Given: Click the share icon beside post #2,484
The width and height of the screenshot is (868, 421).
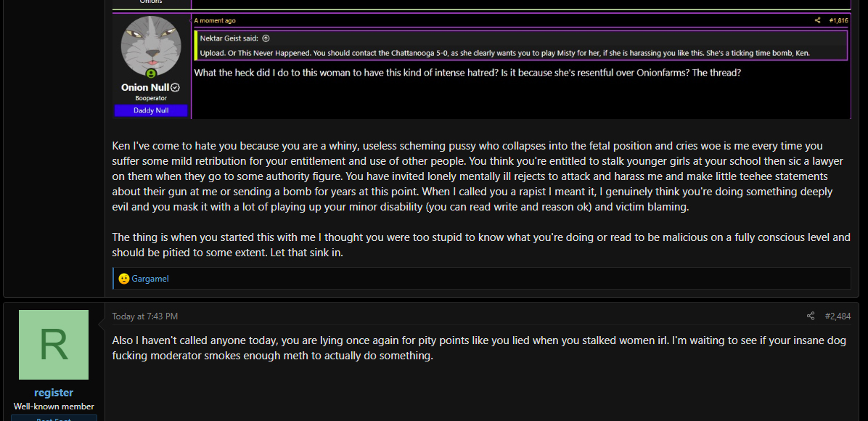Looking at the screenshot, I should click(811, 316).
